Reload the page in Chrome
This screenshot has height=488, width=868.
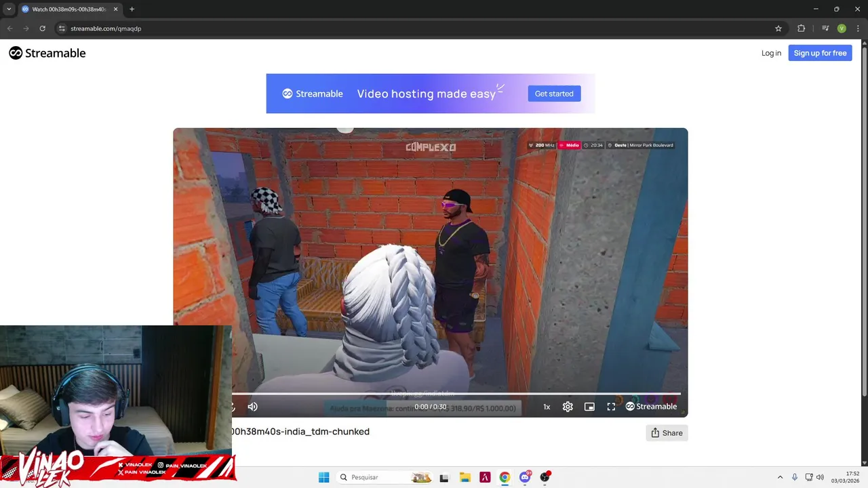42,28
